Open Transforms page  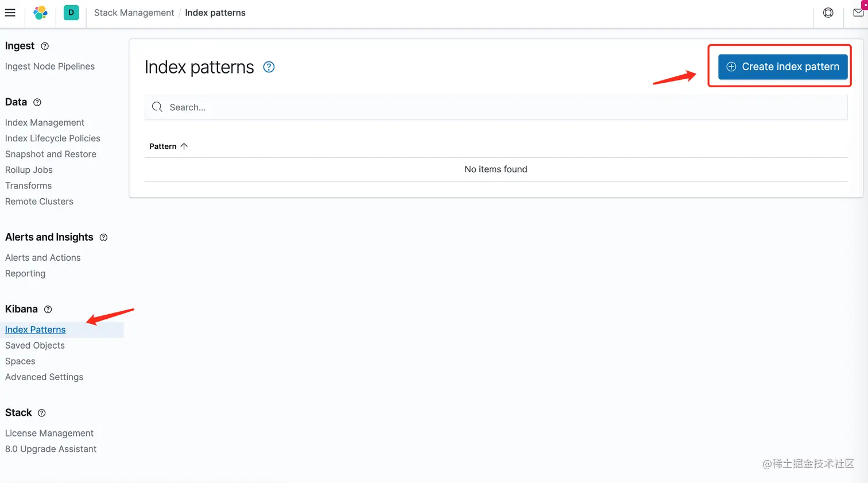[x=28, y=186]
